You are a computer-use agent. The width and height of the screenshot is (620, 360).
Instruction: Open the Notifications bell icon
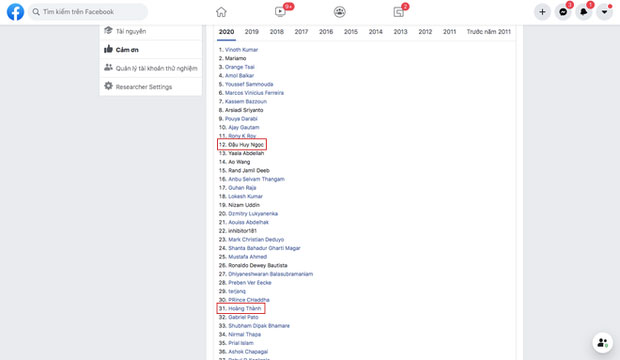pos(584,12)
